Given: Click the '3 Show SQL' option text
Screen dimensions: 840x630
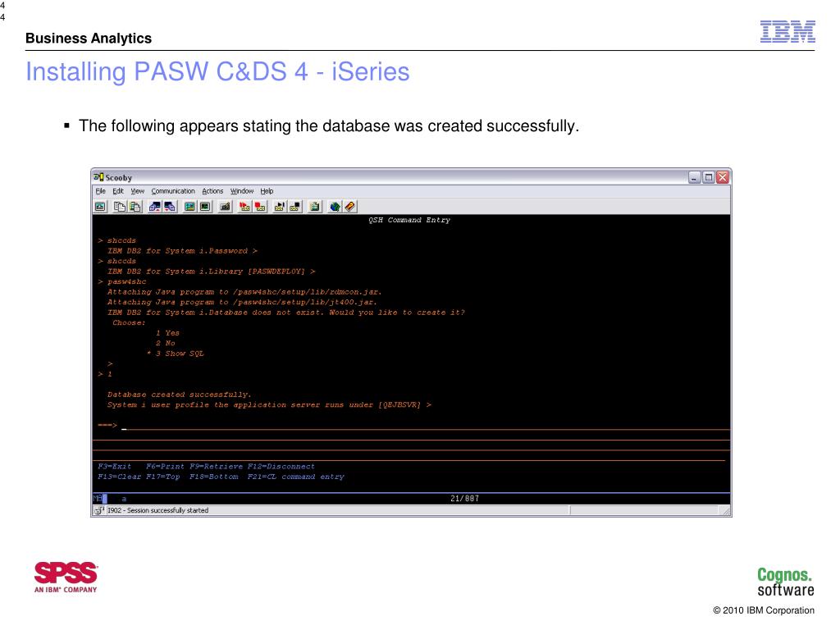Looking at the screenshot, I should point(180,354).
